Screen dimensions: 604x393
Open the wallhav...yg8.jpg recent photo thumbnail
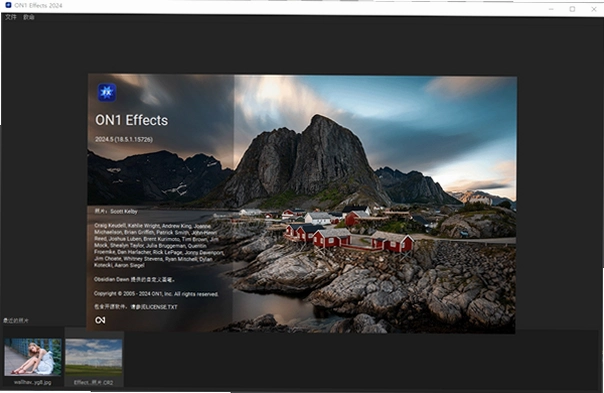33,357
